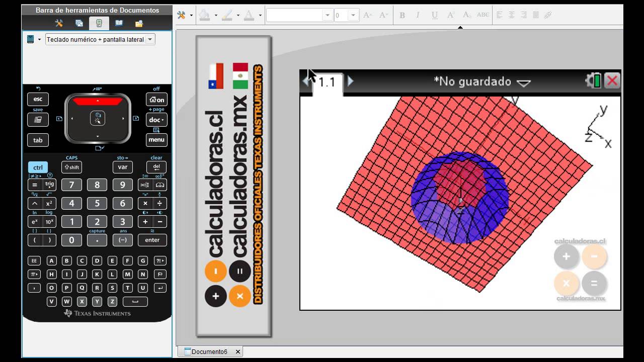
Task: Click the return arrow key beside U
Action: (160, 288)
